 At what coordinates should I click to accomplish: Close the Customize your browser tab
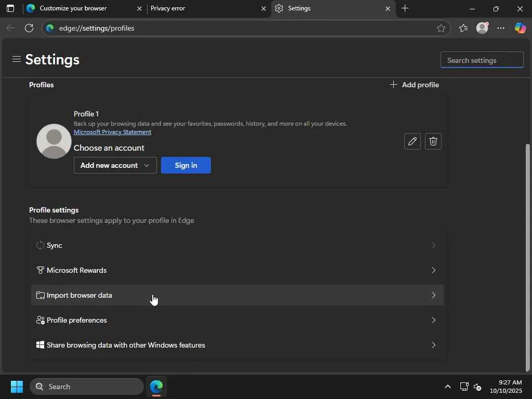(139, 8)
